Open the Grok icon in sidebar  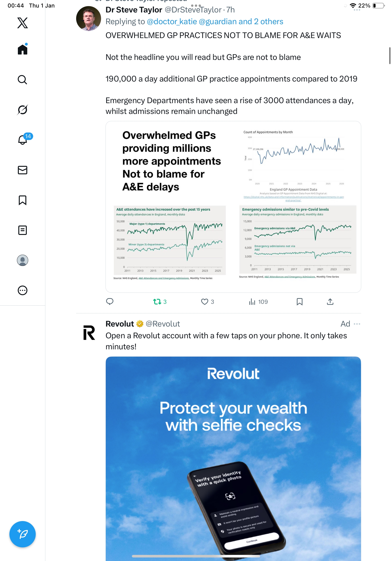(x=23, y=110)
